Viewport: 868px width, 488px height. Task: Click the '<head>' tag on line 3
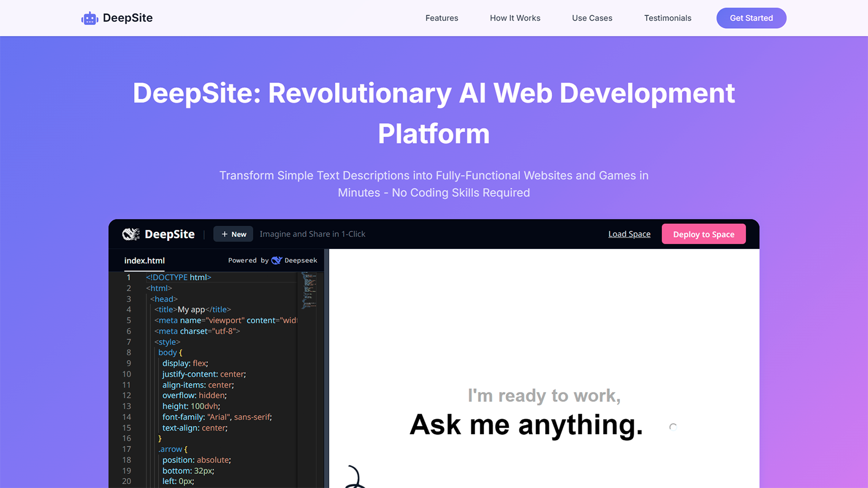point(164,299)
